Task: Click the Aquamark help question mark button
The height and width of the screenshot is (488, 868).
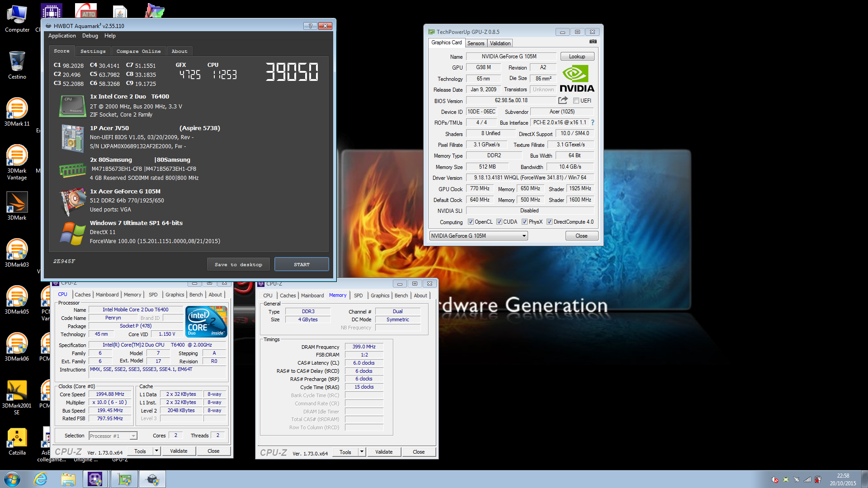Action: pos(310,26)
